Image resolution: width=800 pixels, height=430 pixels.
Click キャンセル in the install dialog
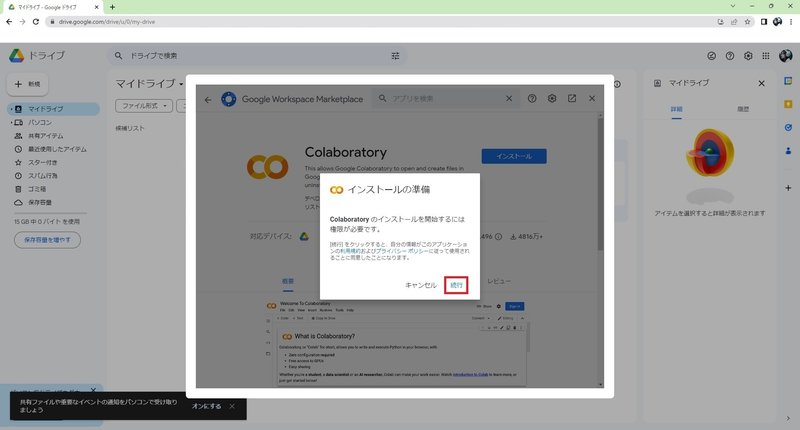(x=420, y=285)
